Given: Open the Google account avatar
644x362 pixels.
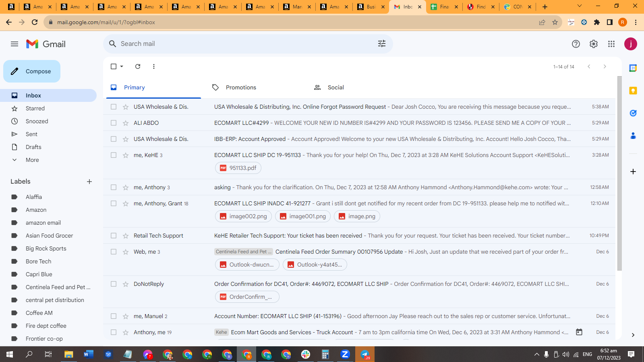Looking at the screenshot, I should click(x=631, y=44).
